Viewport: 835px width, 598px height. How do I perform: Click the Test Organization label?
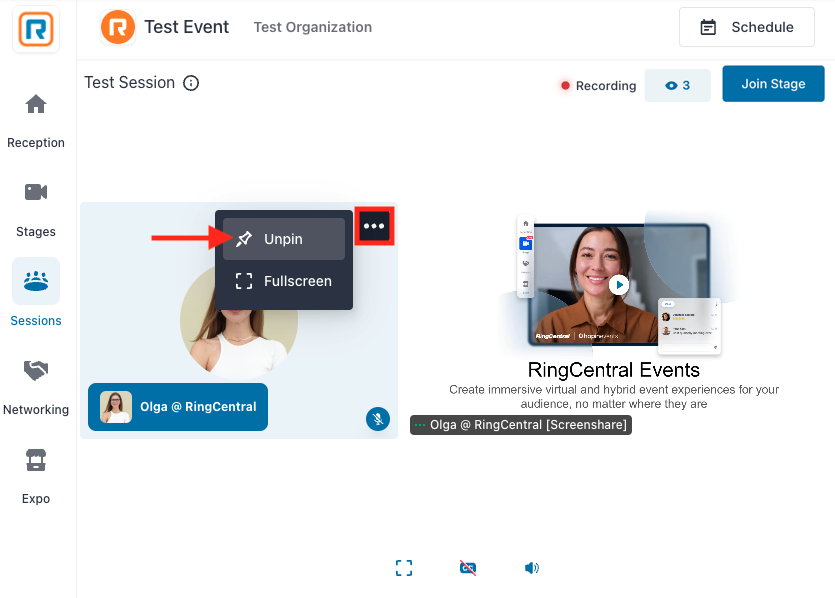pos(313,27)
